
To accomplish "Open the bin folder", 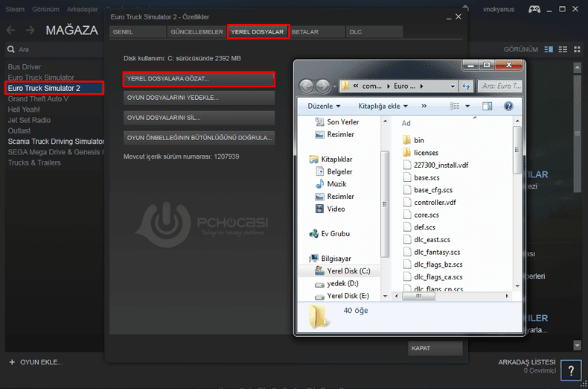I will [419, 140].
